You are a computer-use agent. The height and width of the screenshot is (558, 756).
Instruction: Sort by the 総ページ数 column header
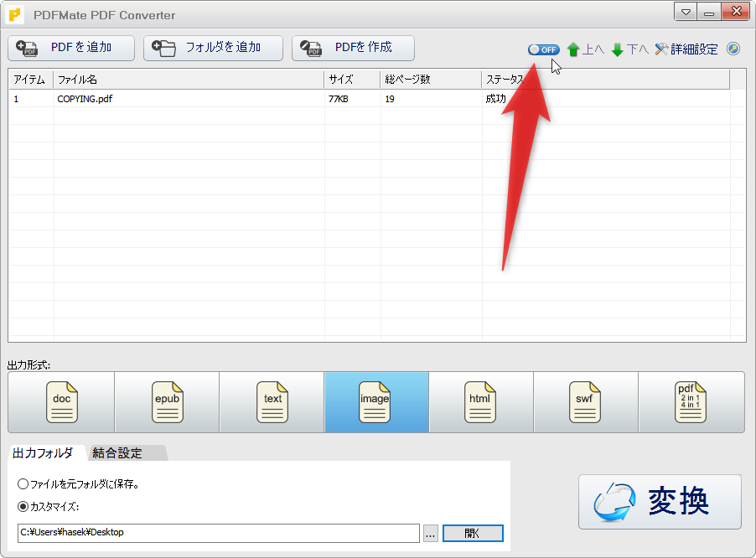click(431, 80)
